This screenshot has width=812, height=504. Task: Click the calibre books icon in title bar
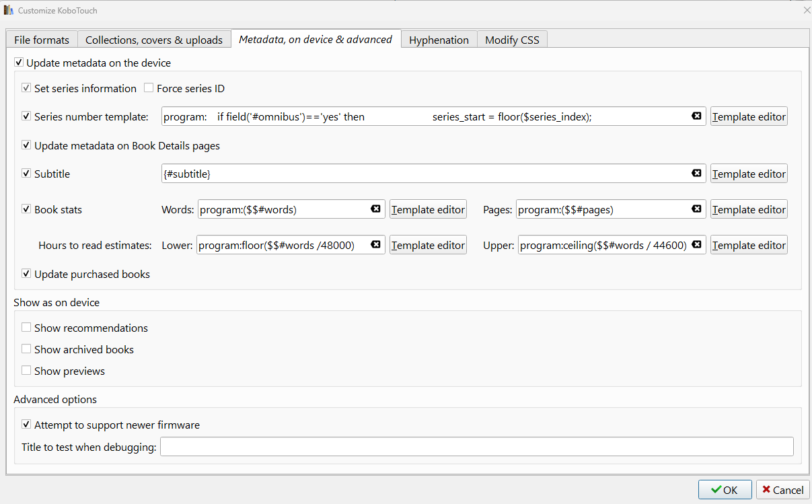click(x=9, y=10)
